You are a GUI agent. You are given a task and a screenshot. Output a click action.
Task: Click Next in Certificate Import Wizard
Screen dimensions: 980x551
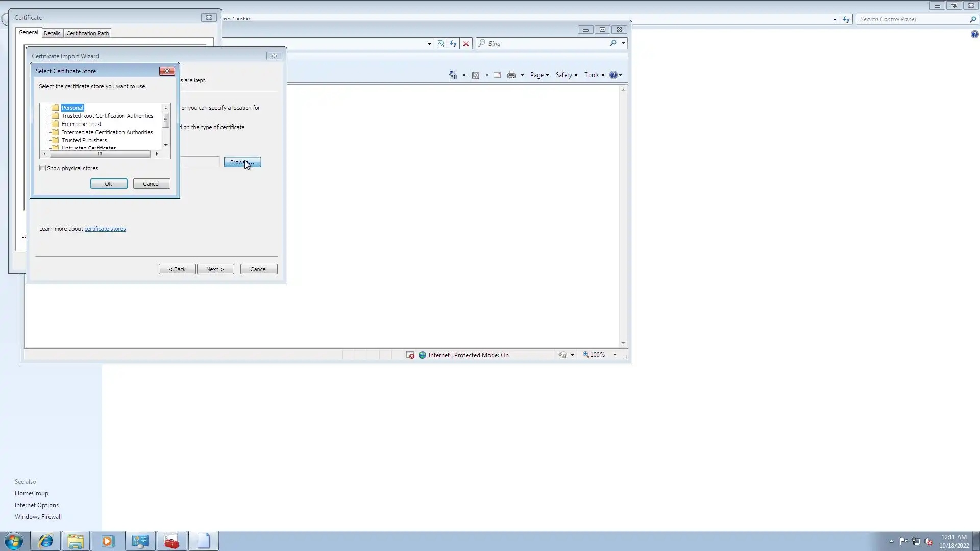click(215, 269)
